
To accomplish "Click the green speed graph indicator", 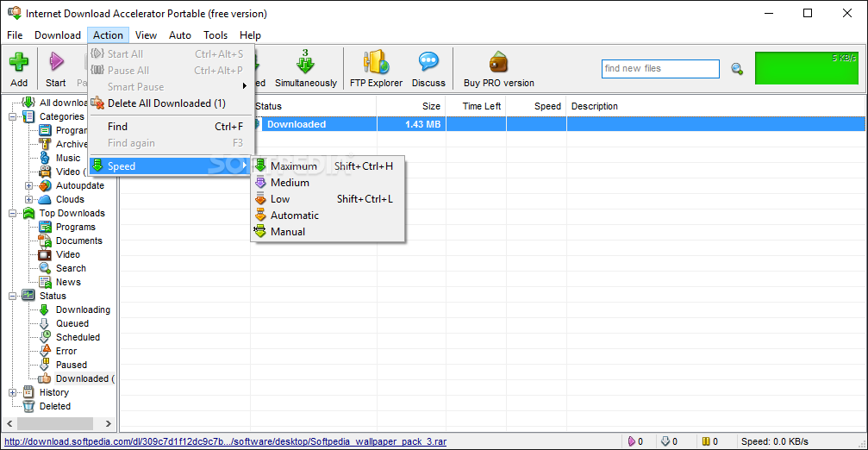I will [807, 68].
